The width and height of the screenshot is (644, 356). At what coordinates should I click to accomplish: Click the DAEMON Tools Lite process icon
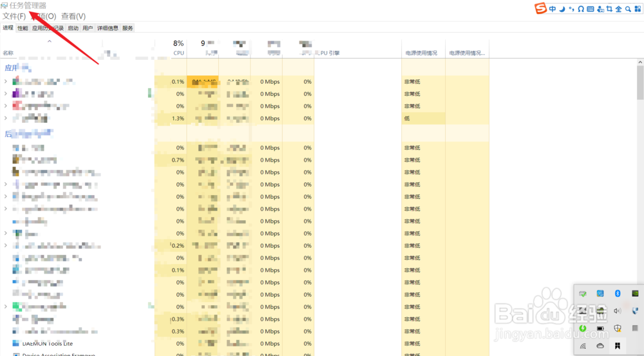point(15,343)
